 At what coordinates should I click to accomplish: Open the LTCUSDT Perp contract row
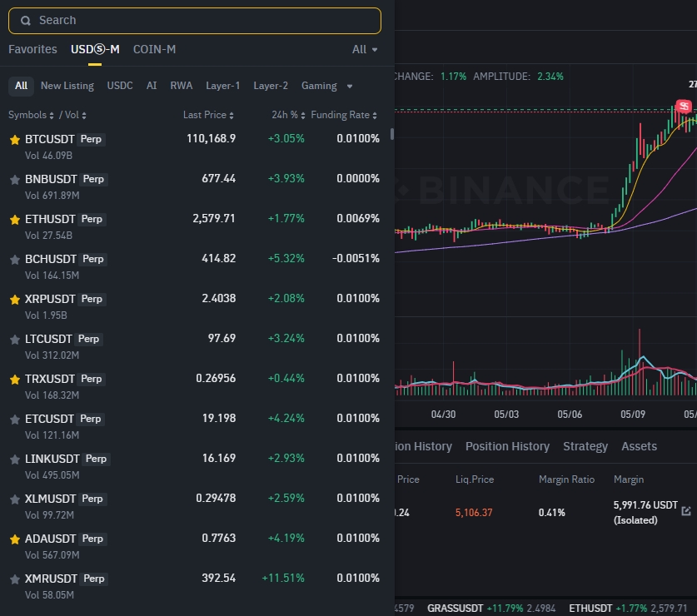click(x=195, y=346)
